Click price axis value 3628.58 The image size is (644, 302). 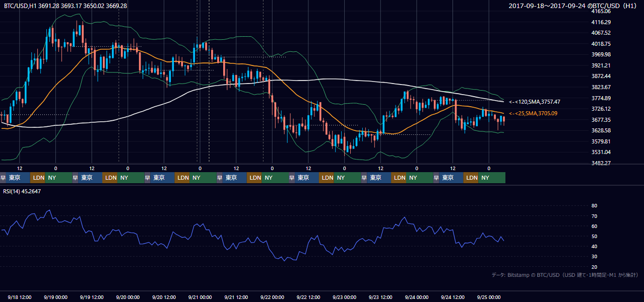coord(601,130)
